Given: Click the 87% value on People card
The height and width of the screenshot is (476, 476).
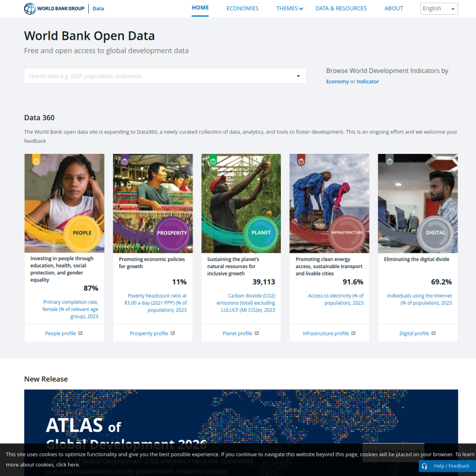Looking at the screenshot, I should click(91, 288).
